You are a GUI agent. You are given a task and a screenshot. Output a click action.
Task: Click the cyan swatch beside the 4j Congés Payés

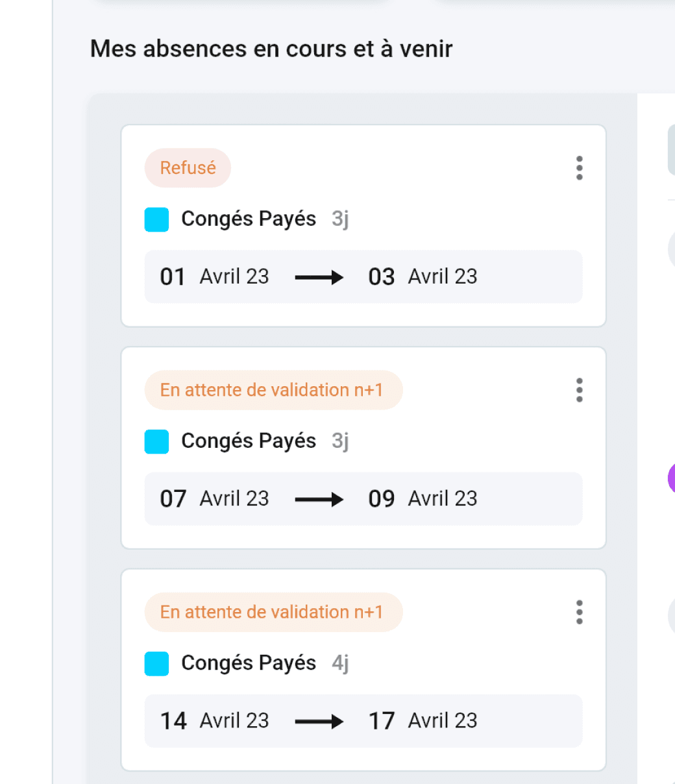pyautogui.click(x=156, y=663)
